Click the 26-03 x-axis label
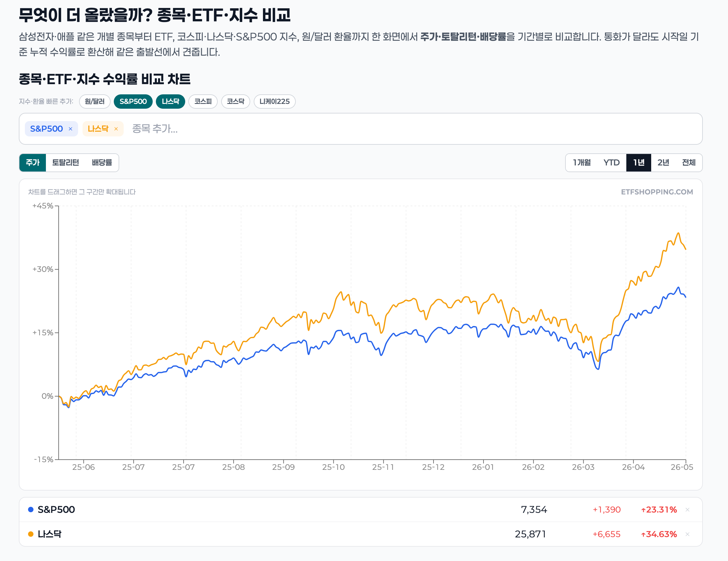 [x=583, y=467]
